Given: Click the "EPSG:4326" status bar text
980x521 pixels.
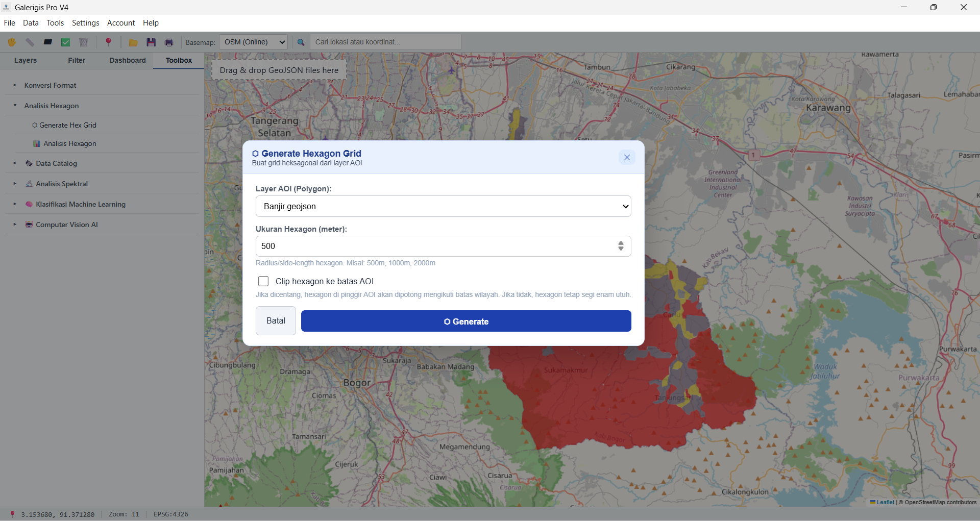Looking at the screenshot, I should coord(171,514).
